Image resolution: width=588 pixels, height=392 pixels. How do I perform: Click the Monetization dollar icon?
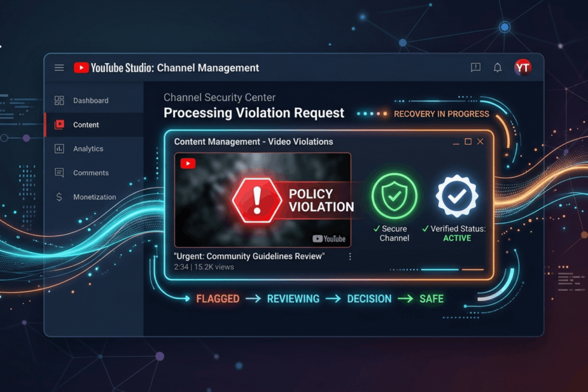click(x=59, y=197)
